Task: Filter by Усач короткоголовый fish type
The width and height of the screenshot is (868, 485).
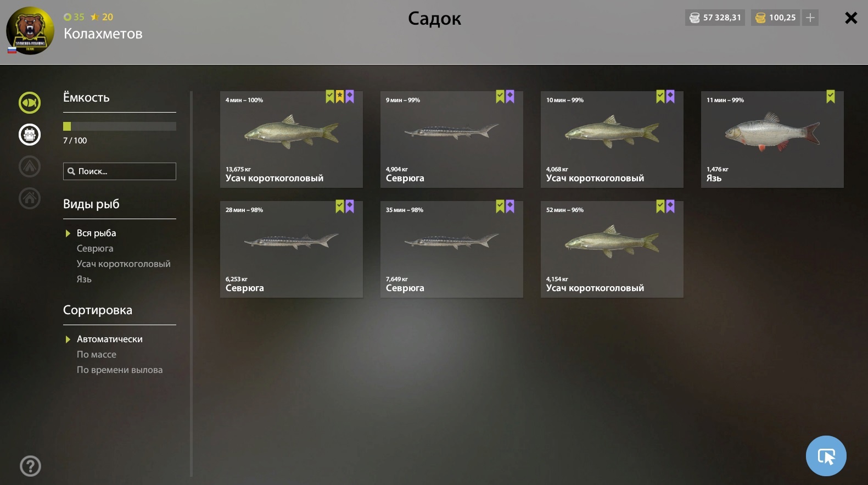Action: coord(124,264)
